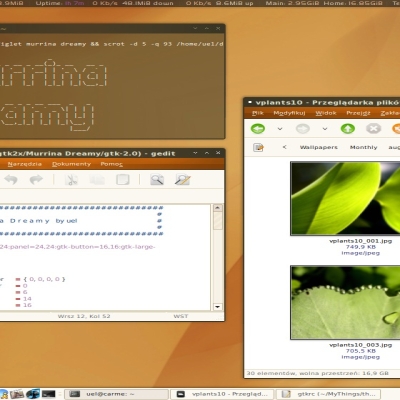
Task: Click the file browser status bar text
Action: click(x=317, y=373)
